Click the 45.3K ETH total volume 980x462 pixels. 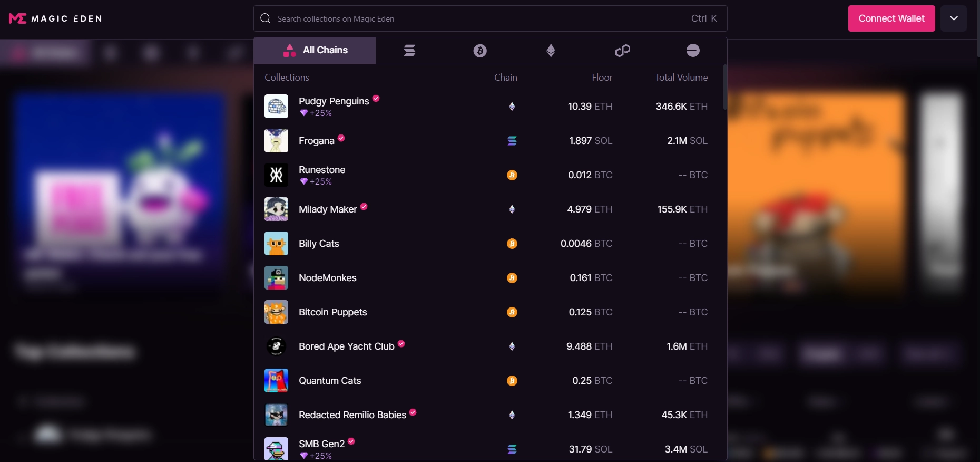pyautogui.click(x=684, y=415)
